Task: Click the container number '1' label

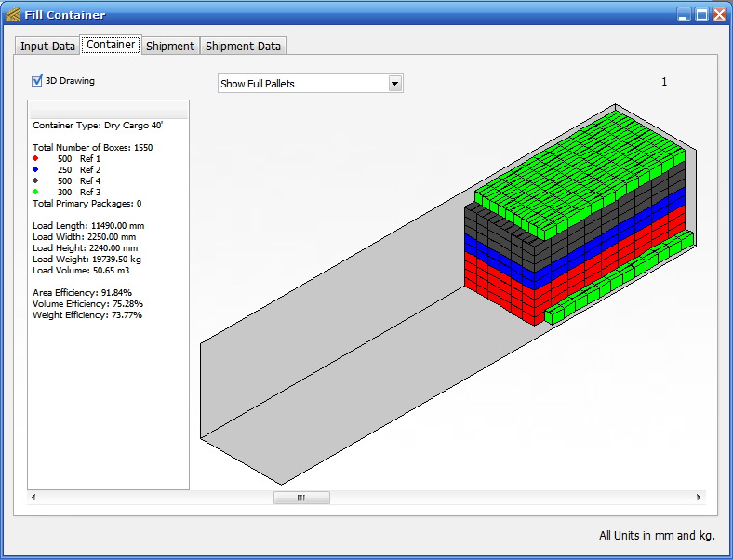Action: tap(664, 82)
